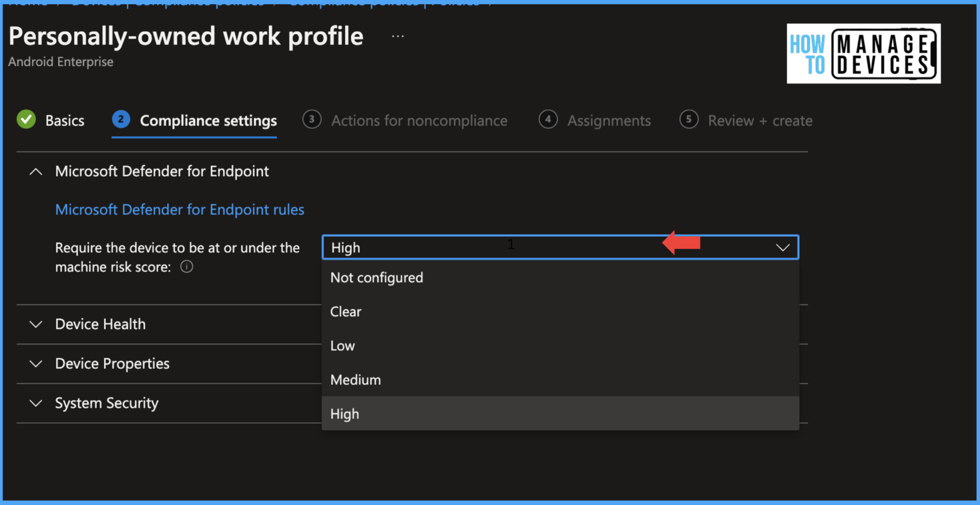Collapse the Microsoft Defender for Endpoint section
This screenshot has width=980, height=505.
[36, 171]
